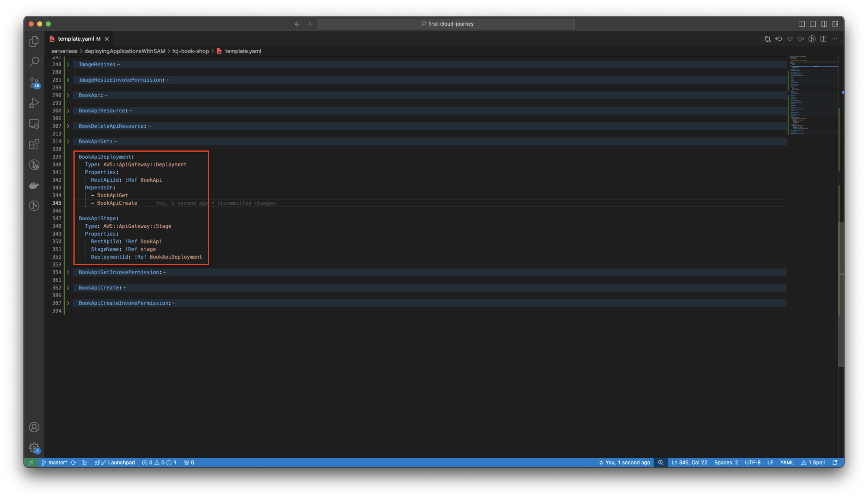Click Ln 345, Col 22 in status bar
Image resolution: width=868 pixels, height=499 pixels.
pyautogui.click(x=689, y=463)
